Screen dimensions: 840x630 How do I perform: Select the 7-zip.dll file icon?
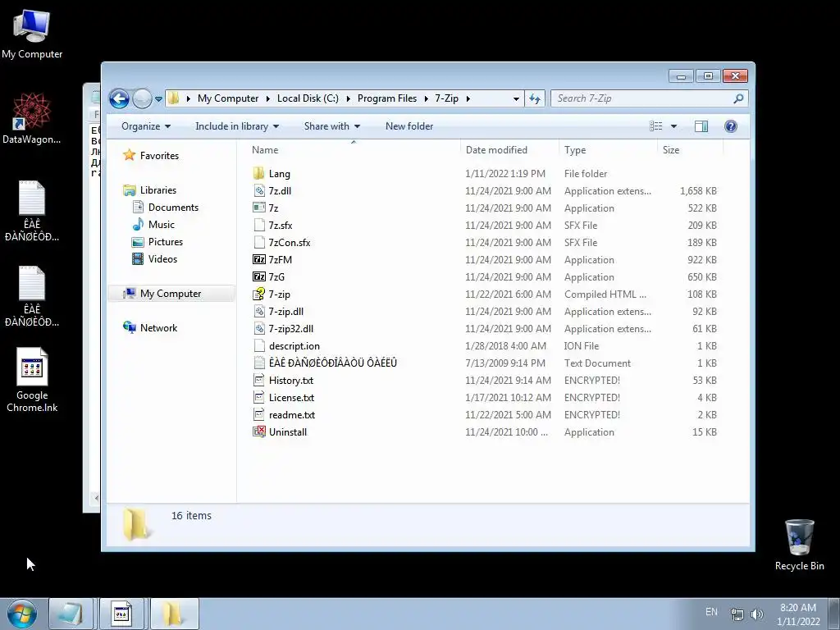258,311
